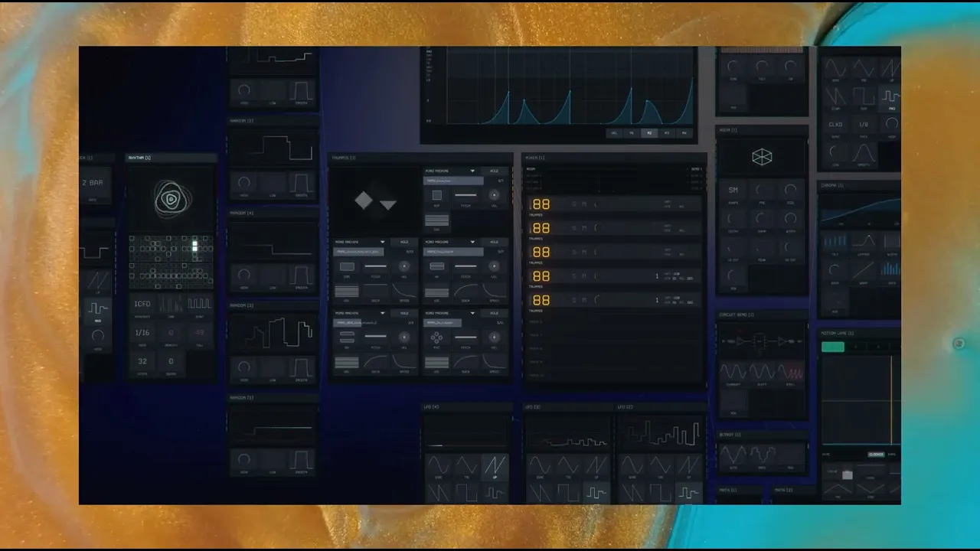Solo the second Trumpos mixer channel

click(573, 227)
